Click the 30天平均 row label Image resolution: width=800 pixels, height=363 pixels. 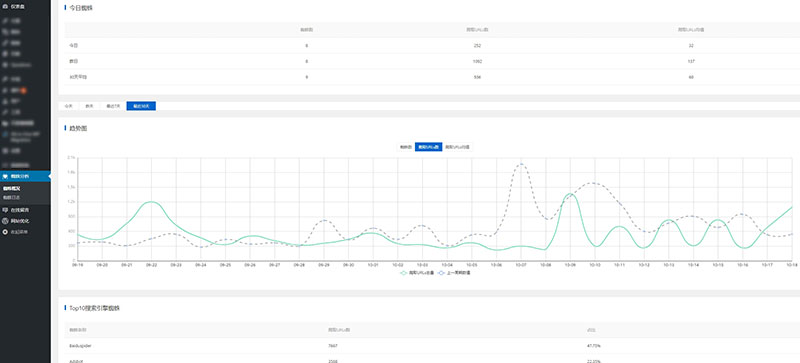coord(78,77)
